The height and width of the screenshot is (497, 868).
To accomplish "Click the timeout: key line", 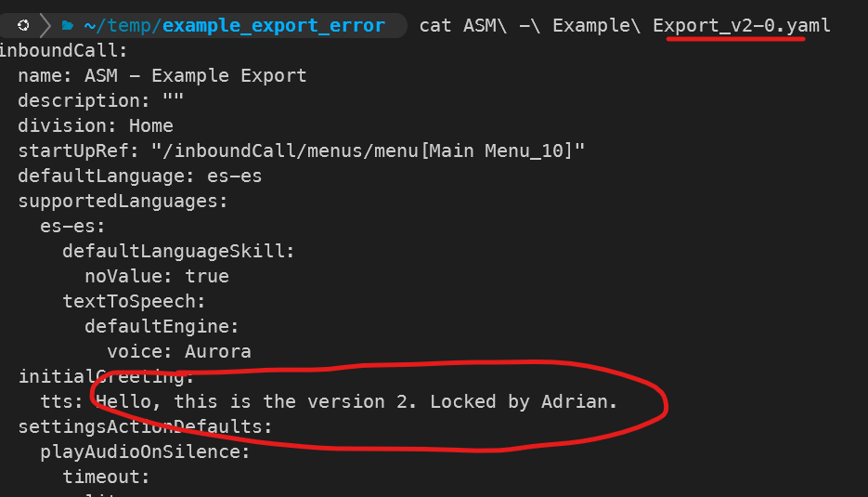I will (106, 477).
